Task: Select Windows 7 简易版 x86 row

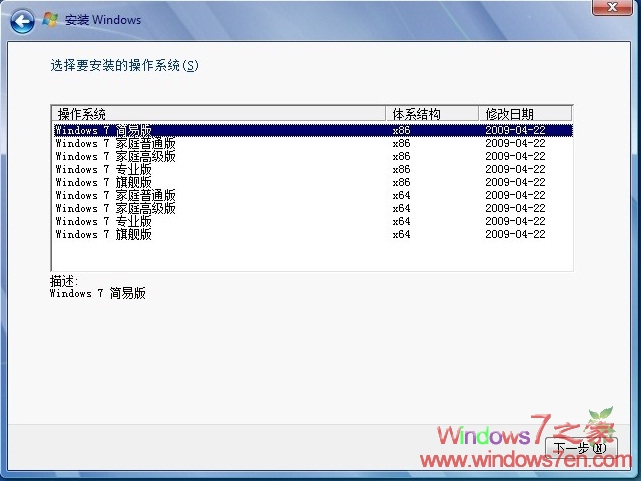Action: pyautogui.click(x=312, y=130)
